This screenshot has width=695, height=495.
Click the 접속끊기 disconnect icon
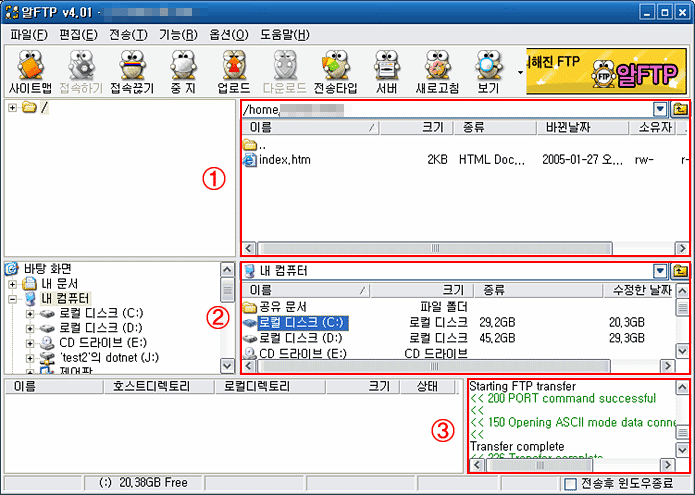coord(132,72)
